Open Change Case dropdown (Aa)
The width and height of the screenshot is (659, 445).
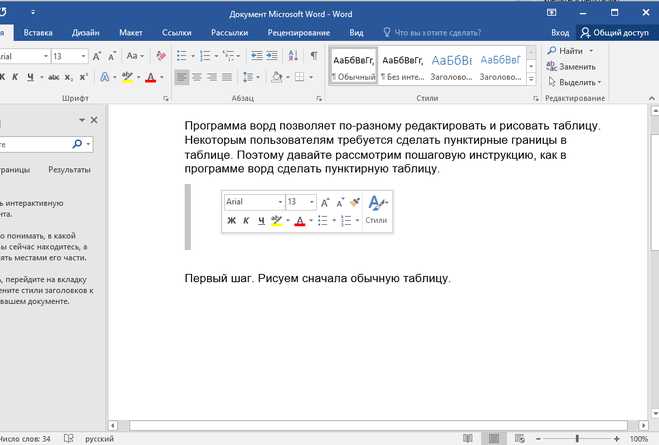135,55
